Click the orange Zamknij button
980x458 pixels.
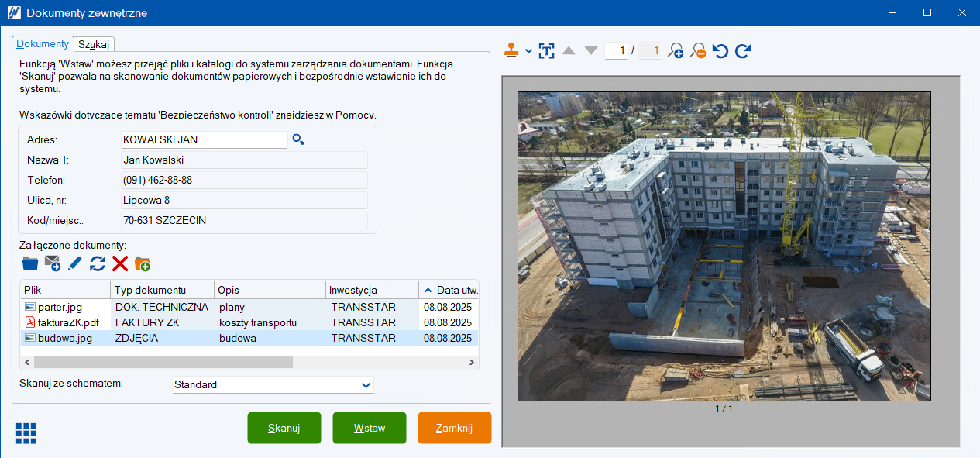(454, 428)
